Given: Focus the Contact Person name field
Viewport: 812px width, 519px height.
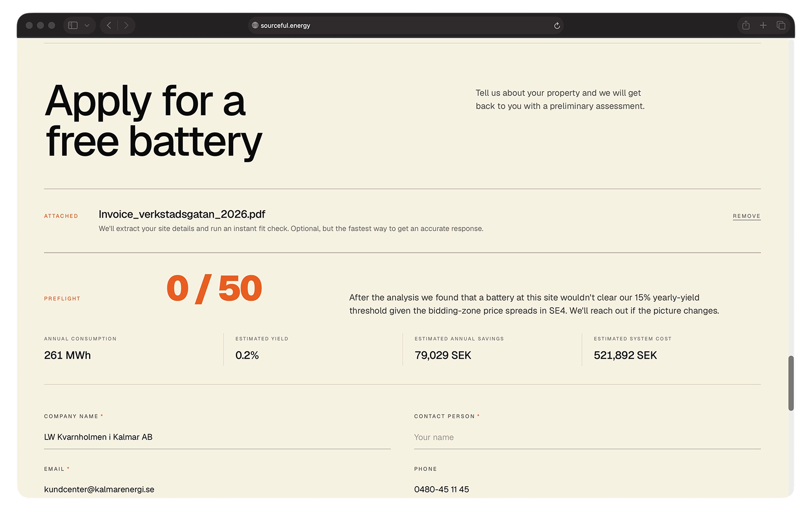Looking at the screenshot, I should pyautogui.click(x=587, y=437).
